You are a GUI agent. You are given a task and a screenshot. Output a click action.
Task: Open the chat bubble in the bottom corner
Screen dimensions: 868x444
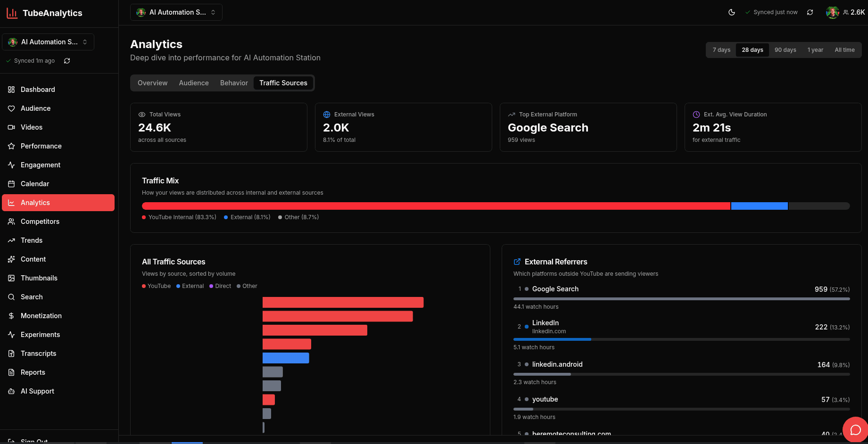pyautogui.click(x=856, y=429)
